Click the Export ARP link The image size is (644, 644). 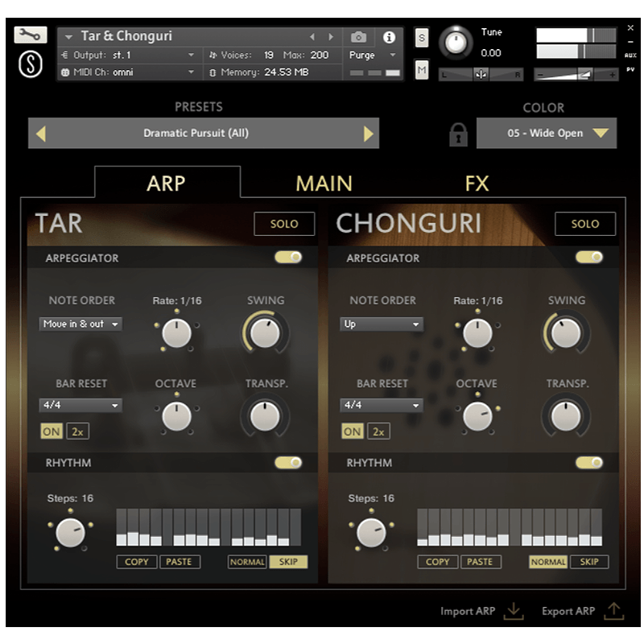point(568,611)
